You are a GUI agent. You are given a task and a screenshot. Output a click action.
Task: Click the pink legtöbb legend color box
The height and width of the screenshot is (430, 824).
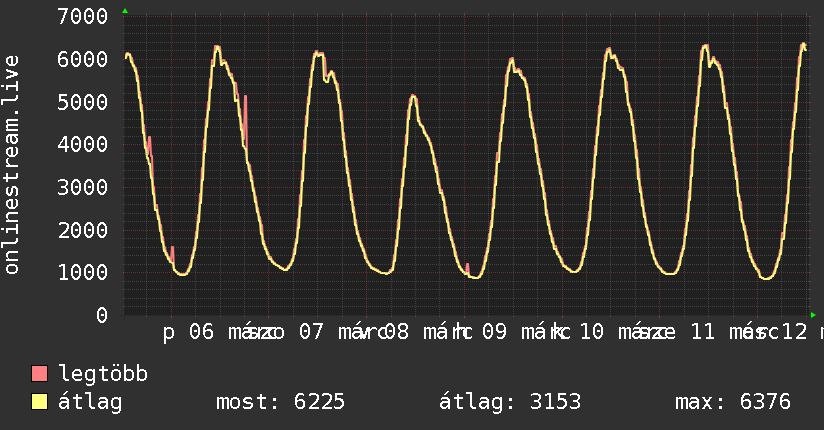click(40, 375)
